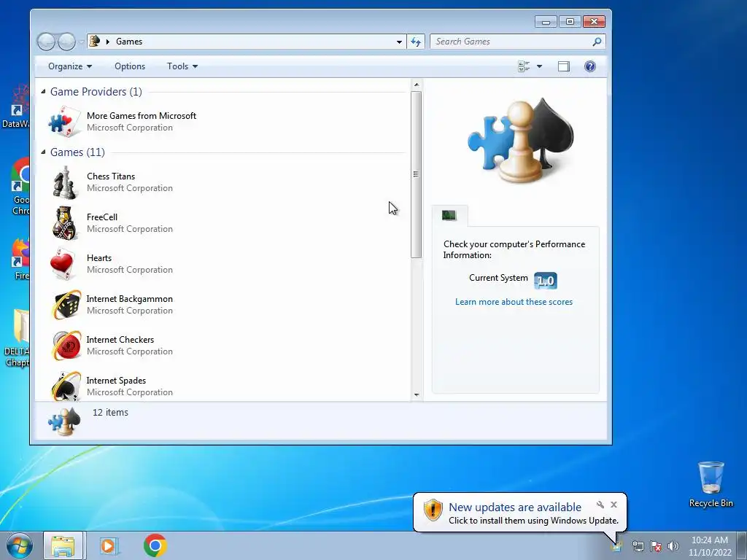Screen dimensions: 747x560
Task: Click the back navigation button
Action: [46, 42]
